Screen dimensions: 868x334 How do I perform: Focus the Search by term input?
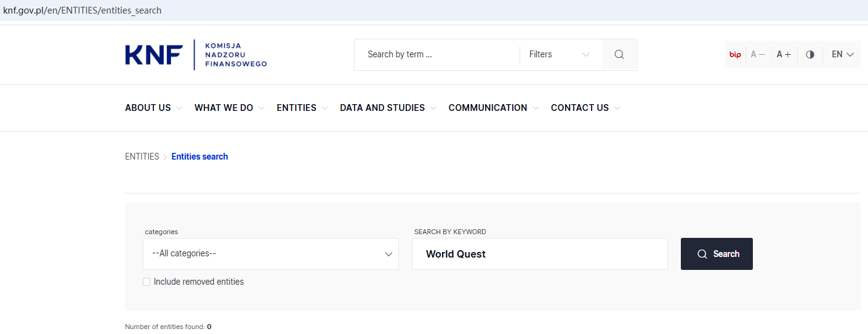(x=437, y=55)
